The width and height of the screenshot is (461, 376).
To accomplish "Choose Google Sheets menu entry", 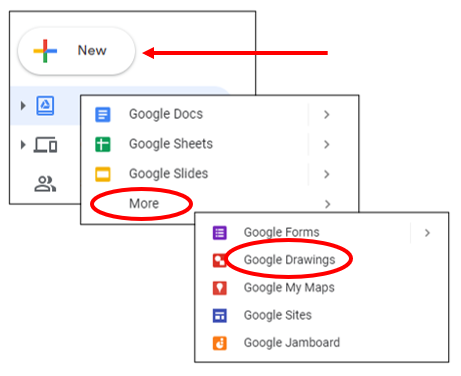I will click(171, 144).
